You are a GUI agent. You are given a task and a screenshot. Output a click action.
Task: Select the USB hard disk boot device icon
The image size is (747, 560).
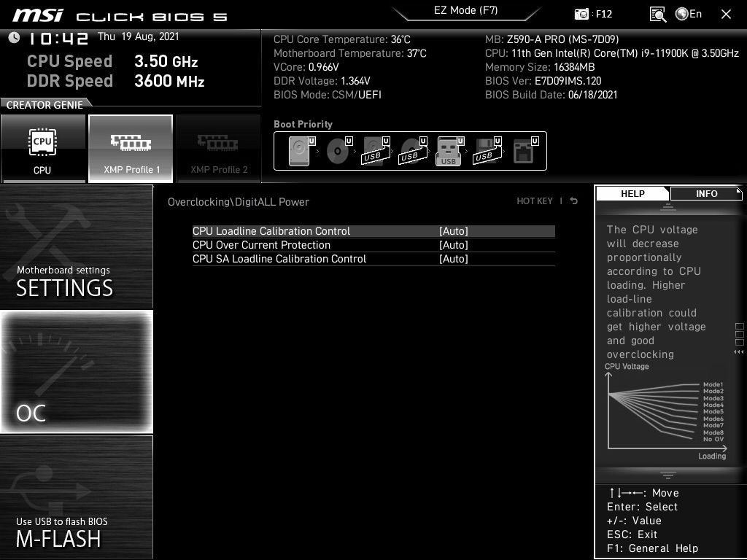(x=376, y=151)
